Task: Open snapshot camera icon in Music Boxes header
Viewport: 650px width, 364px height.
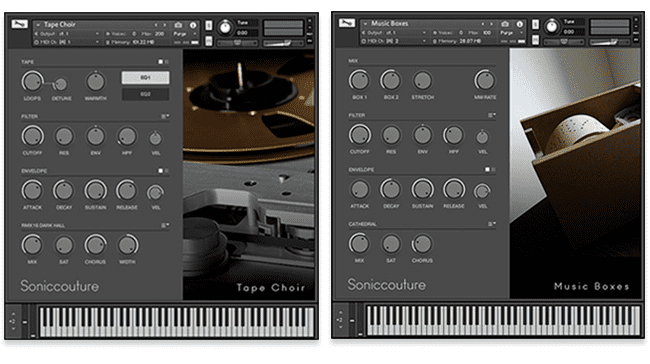Action: coord(505,24)
